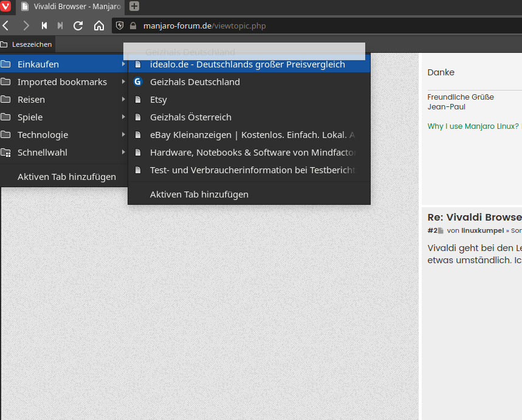Screen dimensions: 522x420
Task: Reload the current page
Action: [78, 26]
